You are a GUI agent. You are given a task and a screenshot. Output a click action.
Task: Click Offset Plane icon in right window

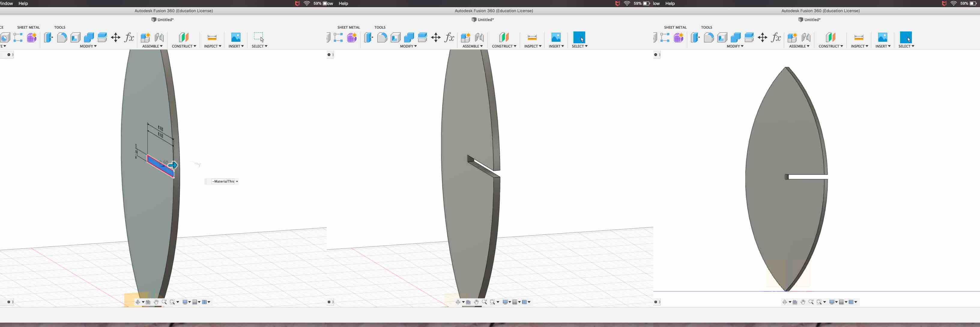pyautogui.click(x=830, y=37)
